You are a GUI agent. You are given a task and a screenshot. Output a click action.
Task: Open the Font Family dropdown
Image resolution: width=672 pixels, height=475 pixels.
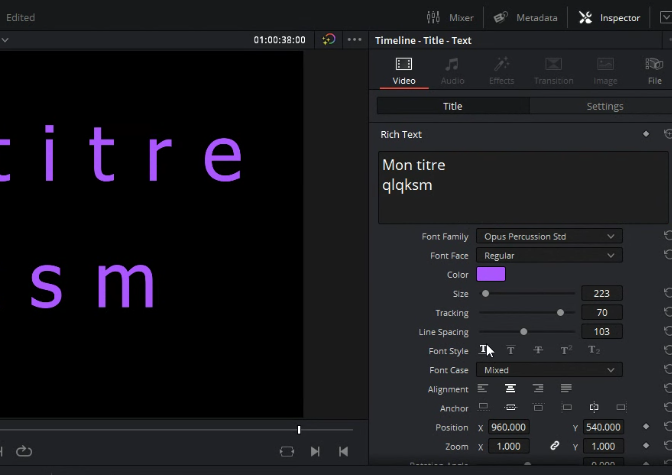pos(549,236)
